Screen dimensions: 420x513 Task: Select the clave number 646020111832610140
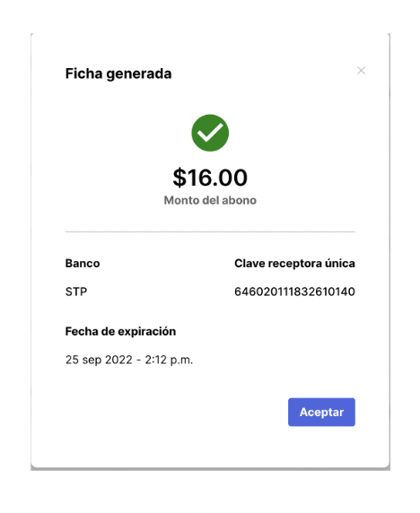coord(294,291)
